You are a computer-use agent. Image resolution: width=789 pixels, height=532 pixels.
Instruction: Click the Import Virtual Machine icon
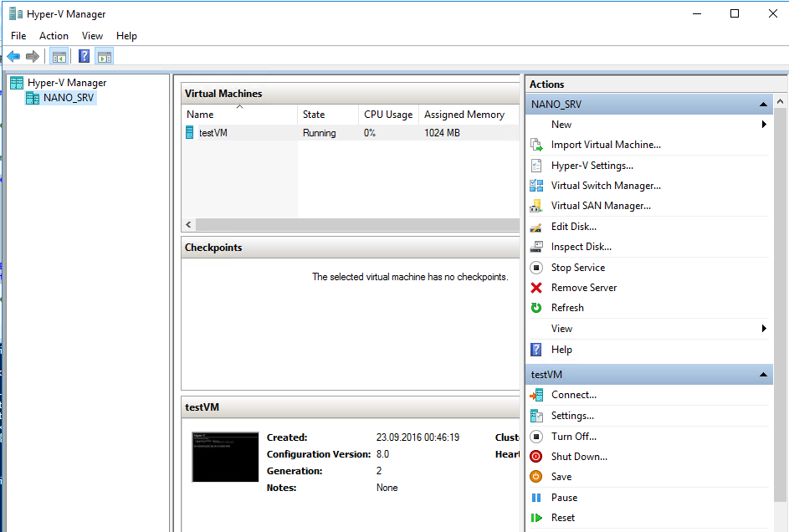[x=536, y=145]
